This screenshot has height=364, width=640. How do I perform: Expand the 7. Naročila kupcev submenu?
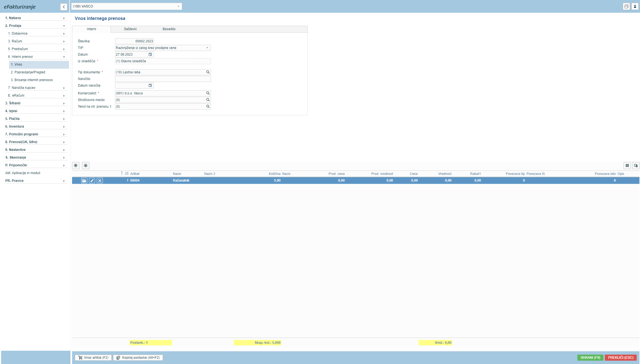click(x=37, y=88)
